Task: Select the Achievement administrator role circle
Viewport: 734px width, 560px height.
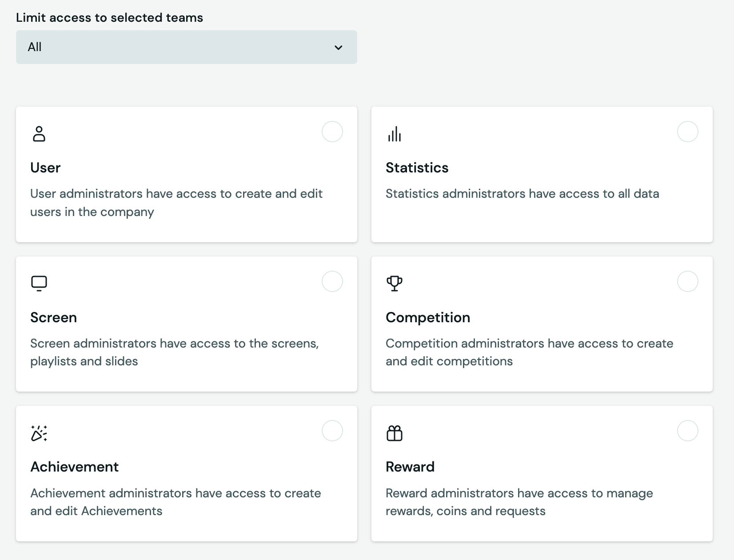Action: (x=332, y=431)
